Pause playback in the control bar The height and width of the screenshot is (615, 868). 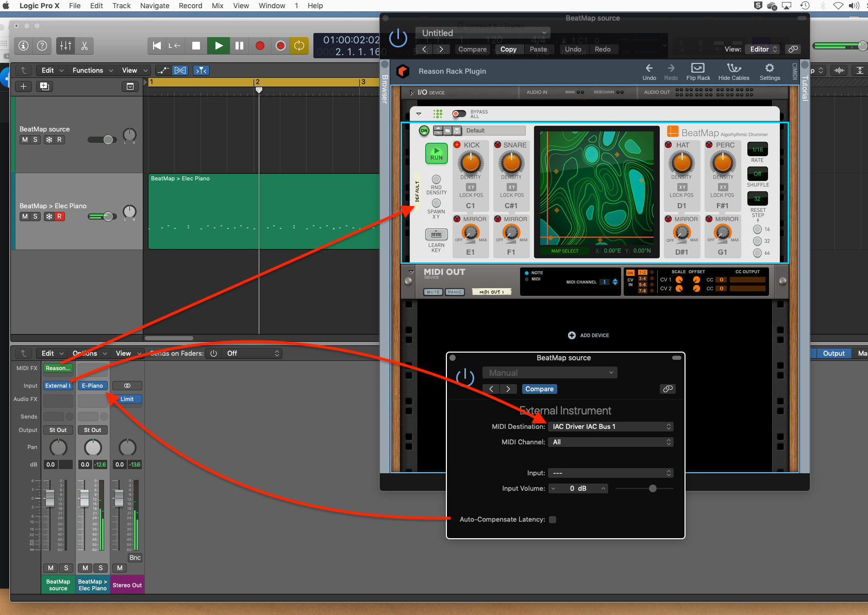[239, 45]
